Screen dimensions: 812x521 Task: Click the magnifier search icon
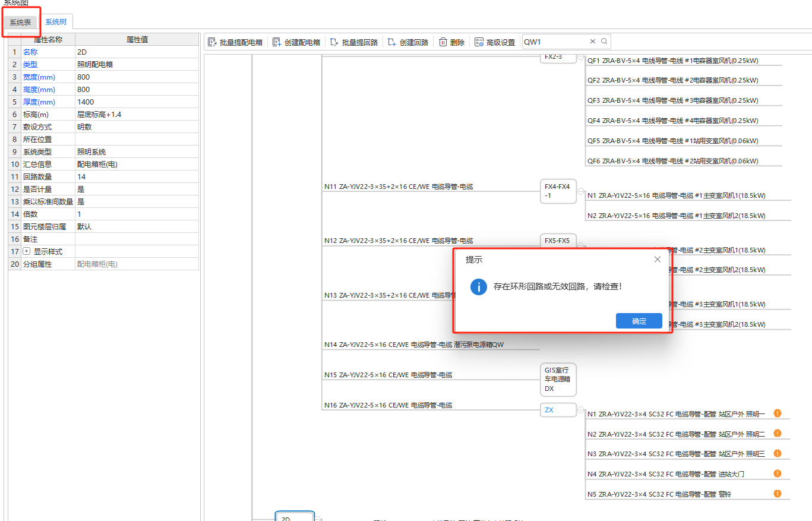[x=604, y=42]
